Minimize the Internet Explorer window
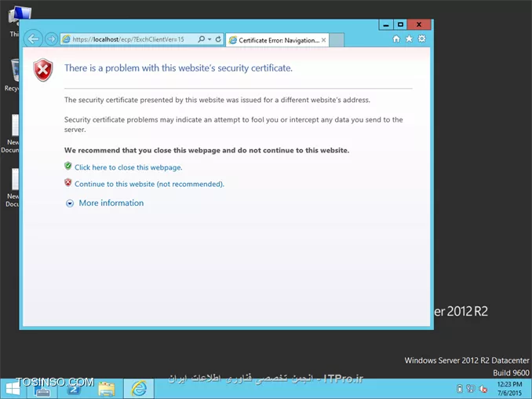The height and width of the screenshot is (399, 532). point(386,25)
